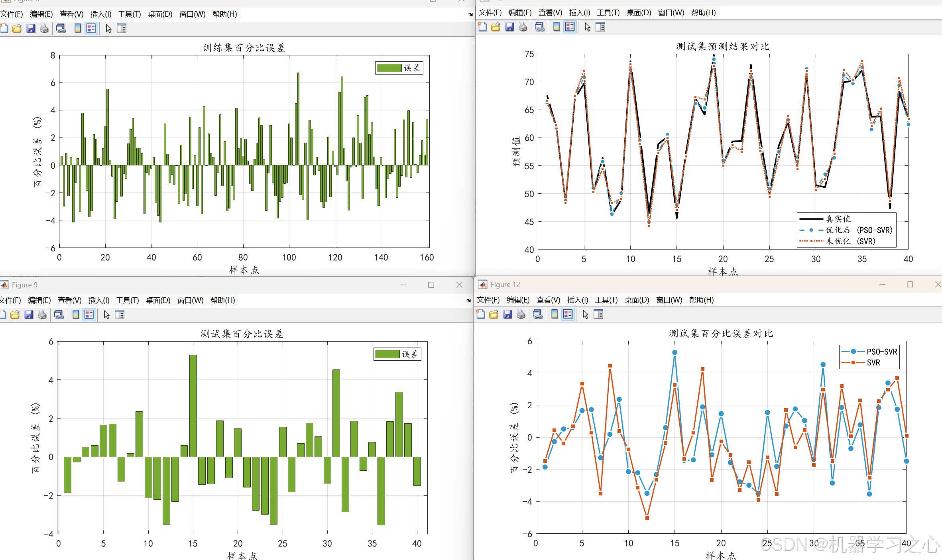Click the Open file folder icon in Figure 12
The height and width of the screenshot is (560, 942).
point(494,314)
